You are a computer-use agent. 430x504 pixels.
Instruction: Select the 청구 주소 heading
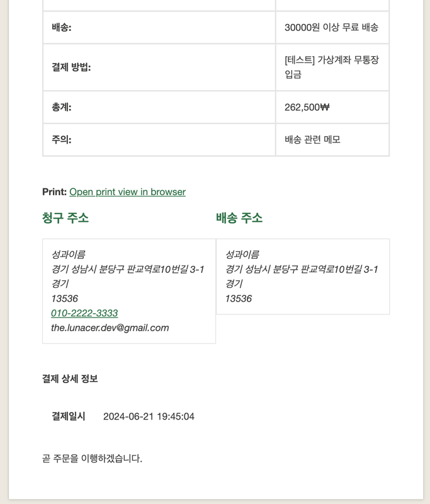65,218
